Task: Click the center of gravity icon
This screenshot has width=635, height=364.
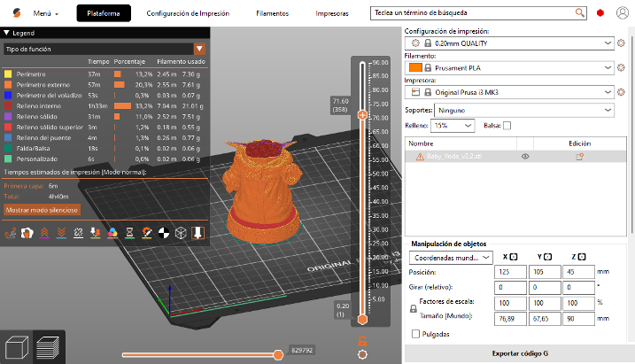Action: [x=162, y=233]
